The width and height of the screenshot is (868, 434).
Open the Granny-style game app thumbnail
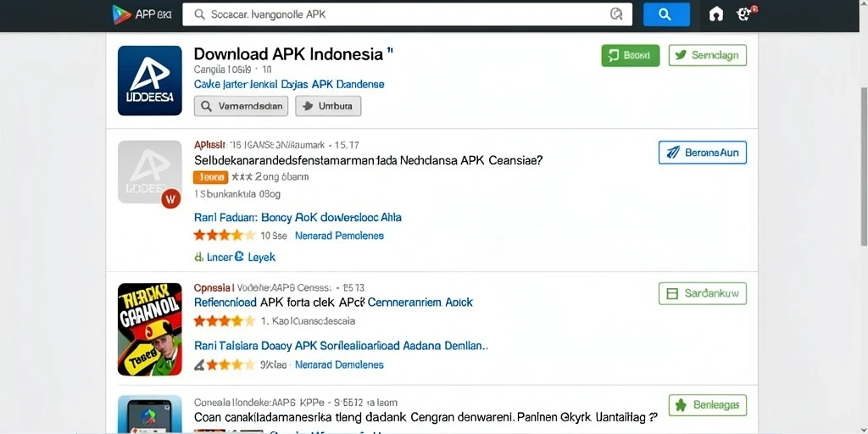(150, 330)
